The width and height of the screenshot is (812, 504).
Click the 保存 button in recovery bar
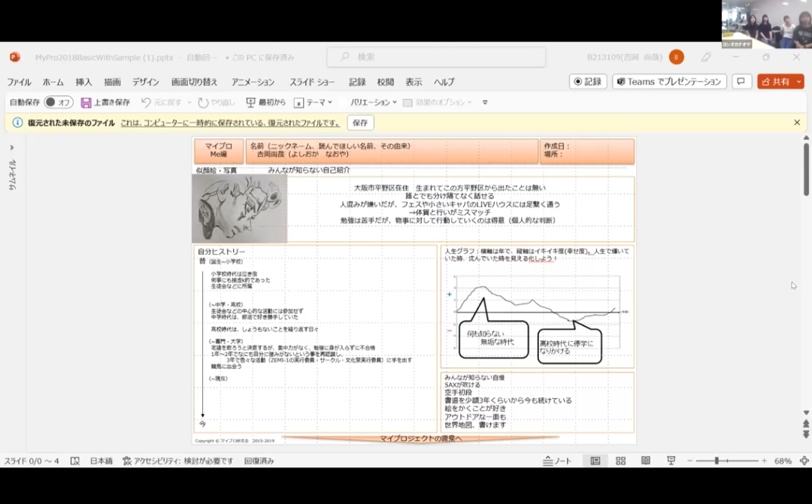point(360,122)
